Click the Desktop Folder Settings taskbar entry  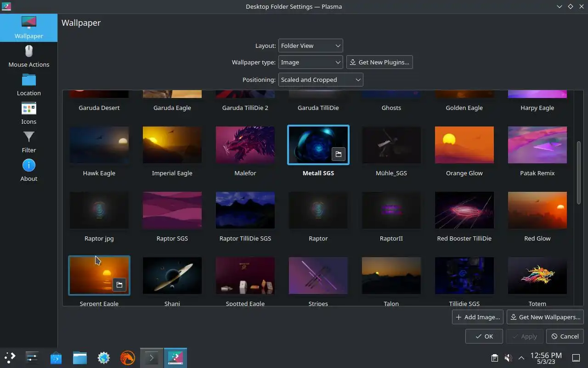175,357
